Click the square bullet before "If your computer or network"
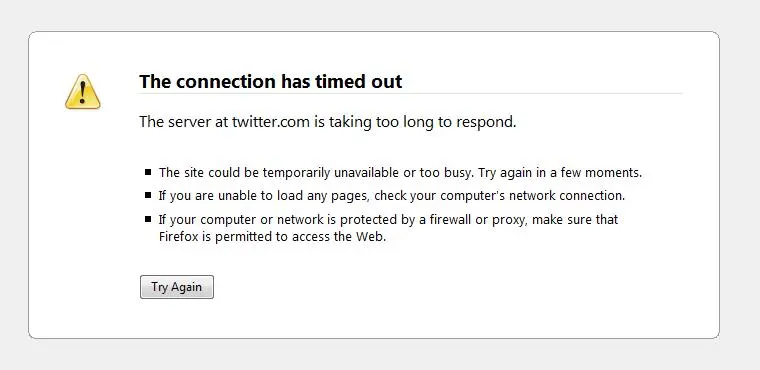 point(148,219)
